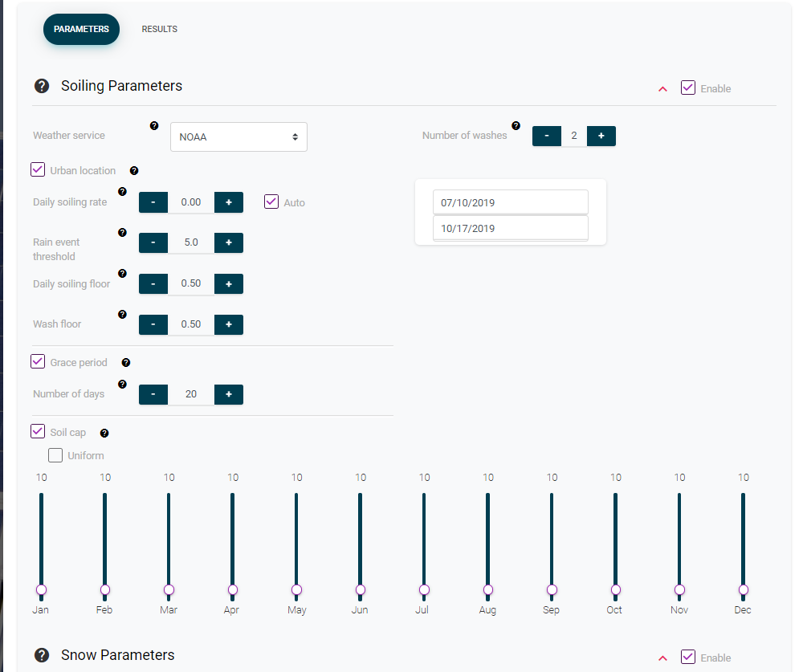
Task: Click the Jul soil cap slider handle
Action: [424, 590]
